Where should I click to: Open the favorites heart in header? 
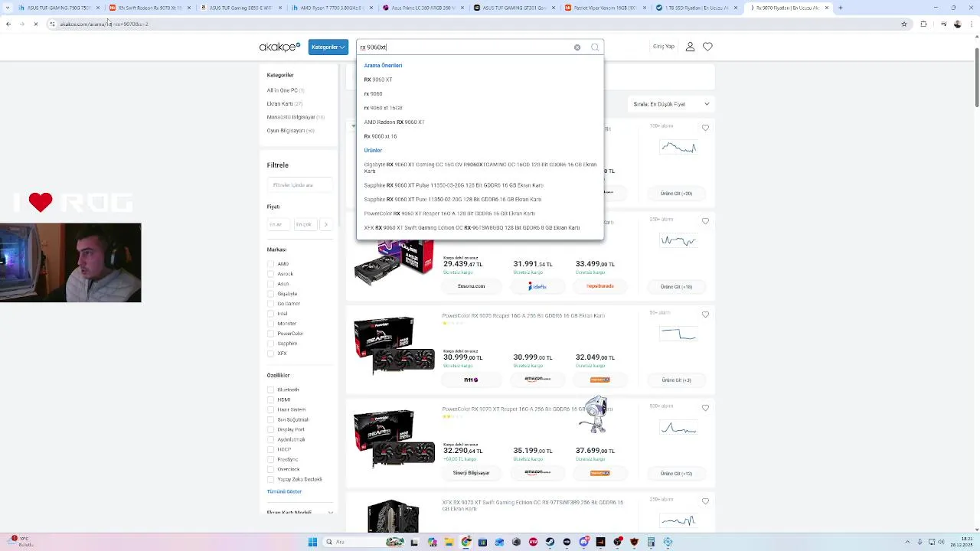(x=707, y=47)
